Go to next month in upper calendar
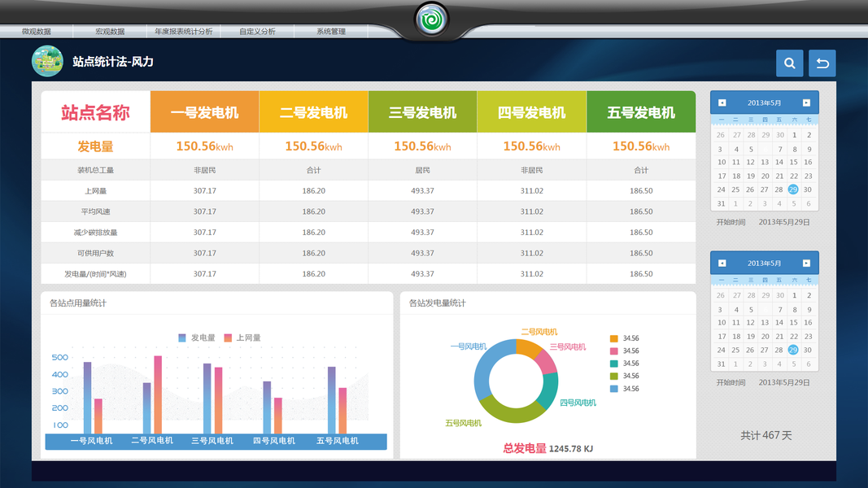 click(806, 103)
